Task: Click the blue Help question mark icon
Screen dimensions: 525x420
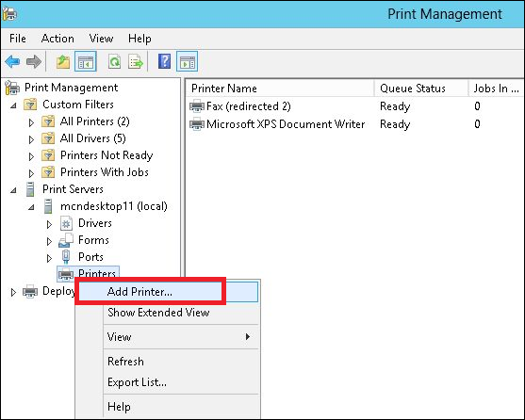Action: point(164,61)
